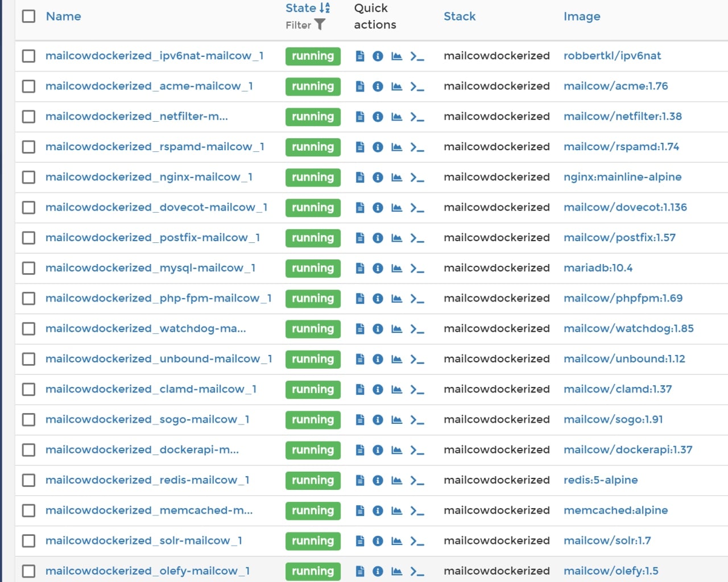Screen dimensions: 728x582
Task: Sort containers by State column
Action: [x=308, y=8]
